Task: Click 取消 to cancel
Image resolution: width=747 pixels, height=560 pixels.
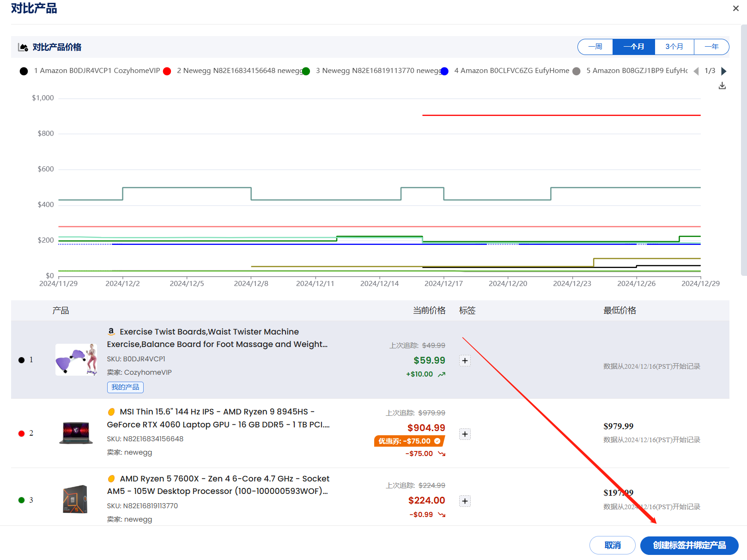Action: point(613,545)
